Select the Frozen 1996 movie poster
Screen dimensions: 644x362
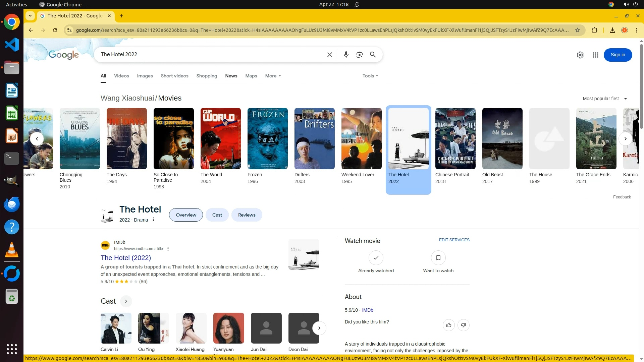tap(267, 138)
